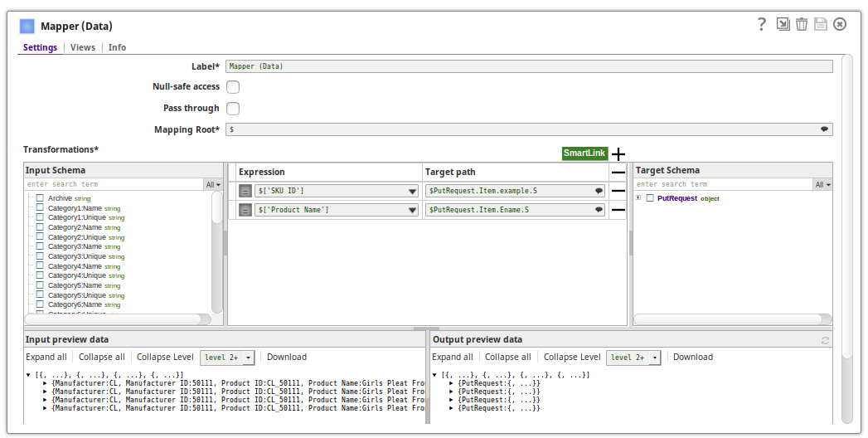
Task: Check Category3:Unique in Input Schema
Action: coord(40,255)
